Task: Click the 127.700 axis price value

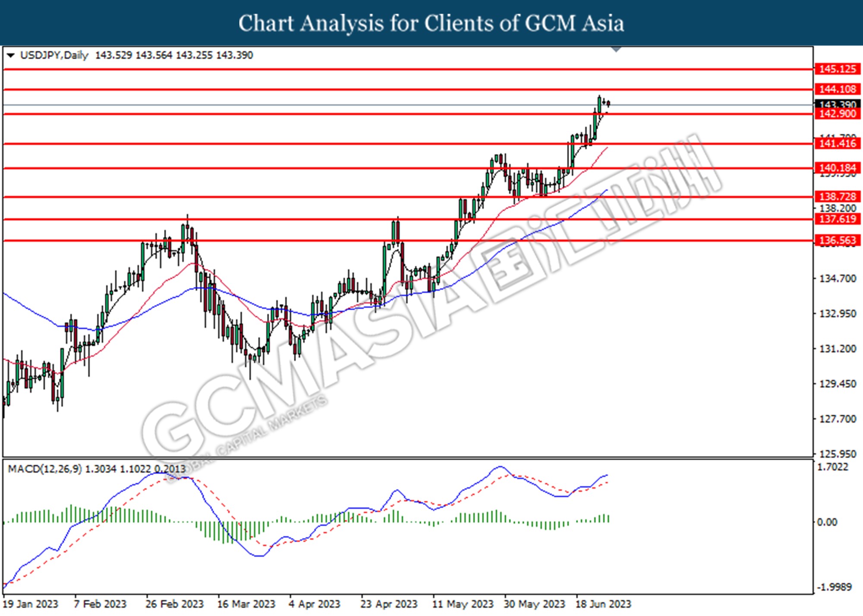Action: (x=837, y=419)
